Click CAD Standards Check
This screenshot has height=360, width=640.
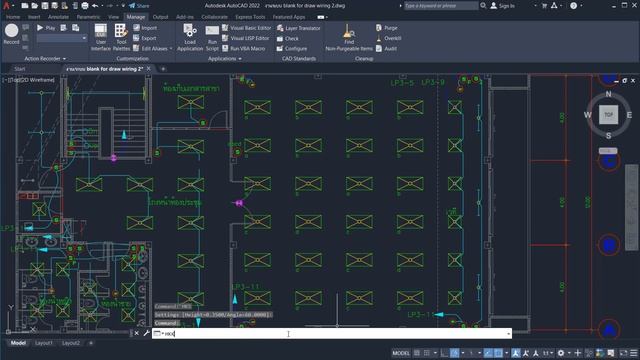[288, 38]
